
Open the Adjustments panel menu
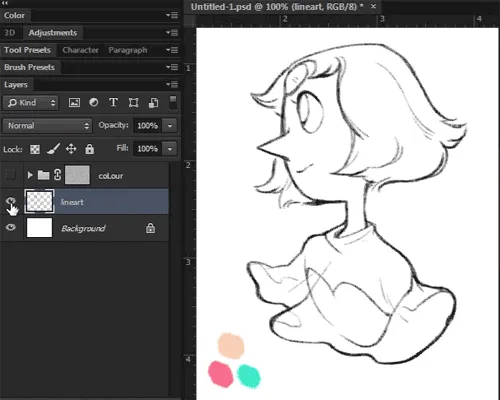(172, 33)
